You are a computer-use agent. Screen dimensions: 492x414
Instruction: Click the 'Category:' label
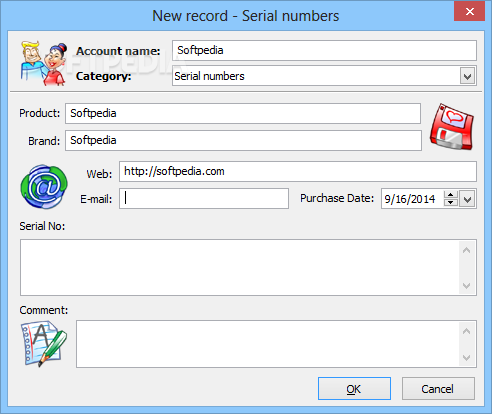[103, 76]
